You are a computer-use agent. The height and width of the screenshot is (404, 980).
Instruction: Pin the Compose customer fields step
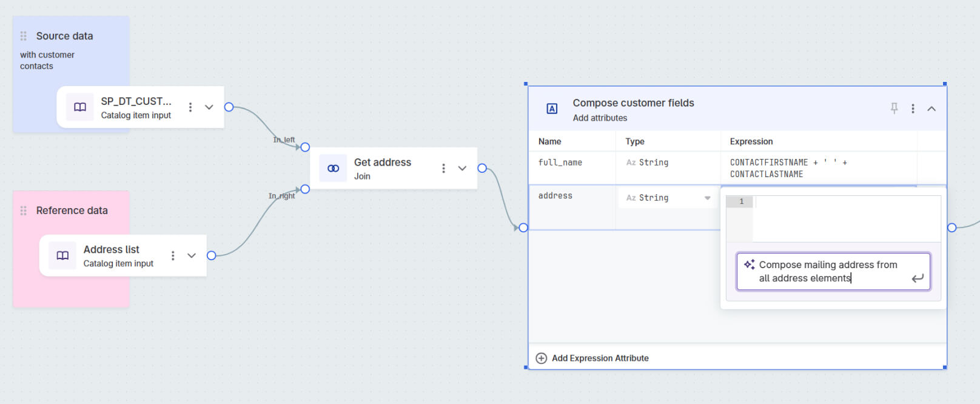(x=894, y=109)
